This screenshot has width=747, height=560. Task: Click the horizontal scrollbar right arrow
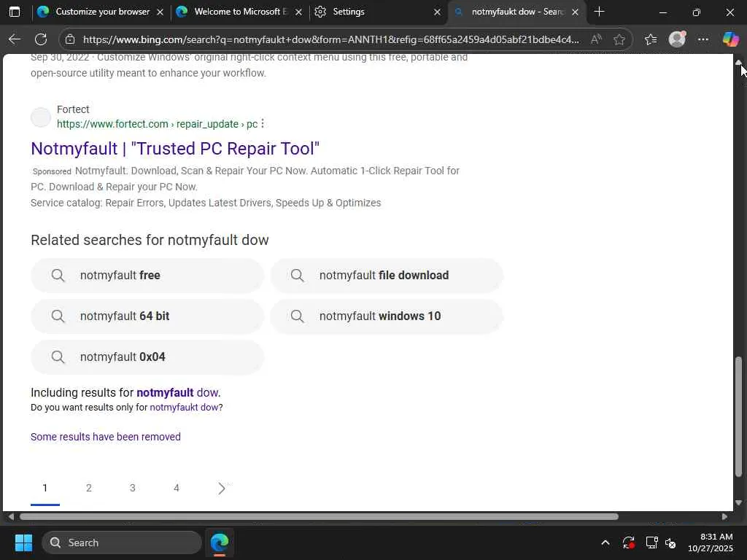(x=724, y=517)
